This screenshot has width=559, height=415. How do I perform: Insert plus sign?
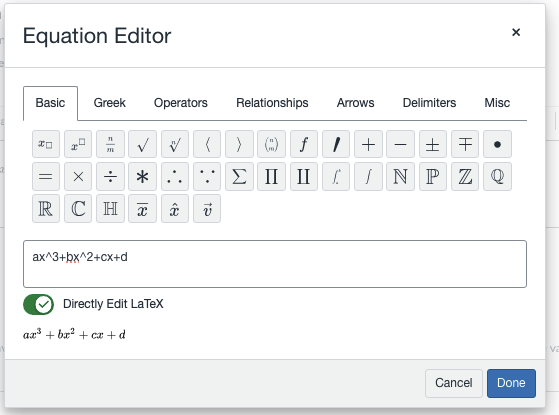(x=368, y=144)
